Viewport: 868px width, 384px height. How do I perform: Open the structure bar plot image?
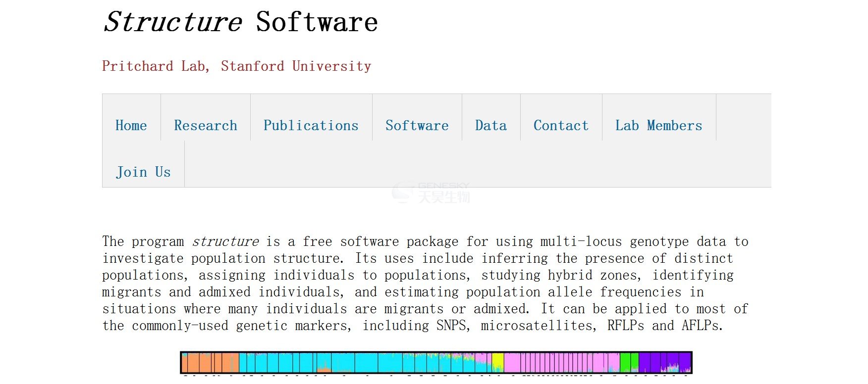[x=436, y=363]
